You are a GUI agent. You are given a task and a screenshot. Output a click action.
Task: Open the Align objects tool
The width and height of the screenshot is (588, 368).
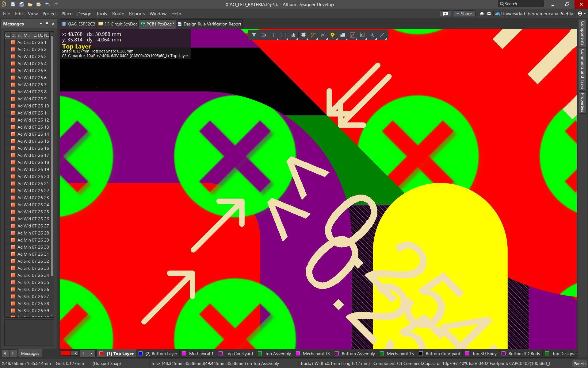[293, 35]
